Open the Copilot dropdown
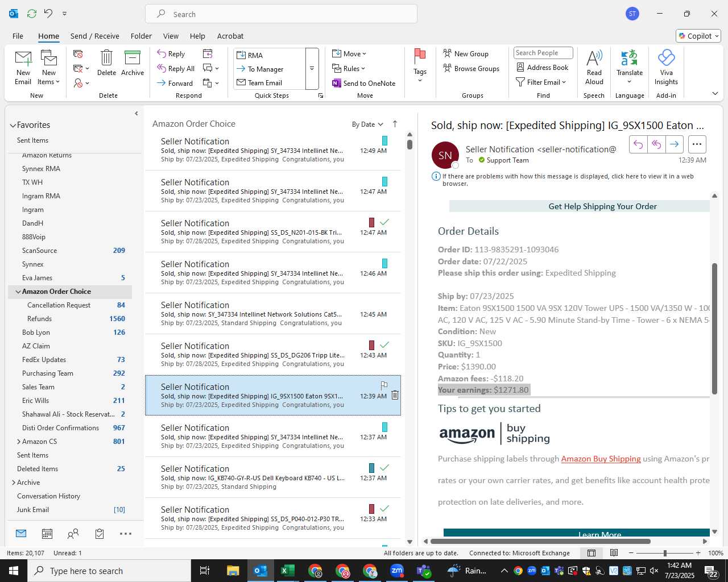The image size is (728, 582). [698, 36]
